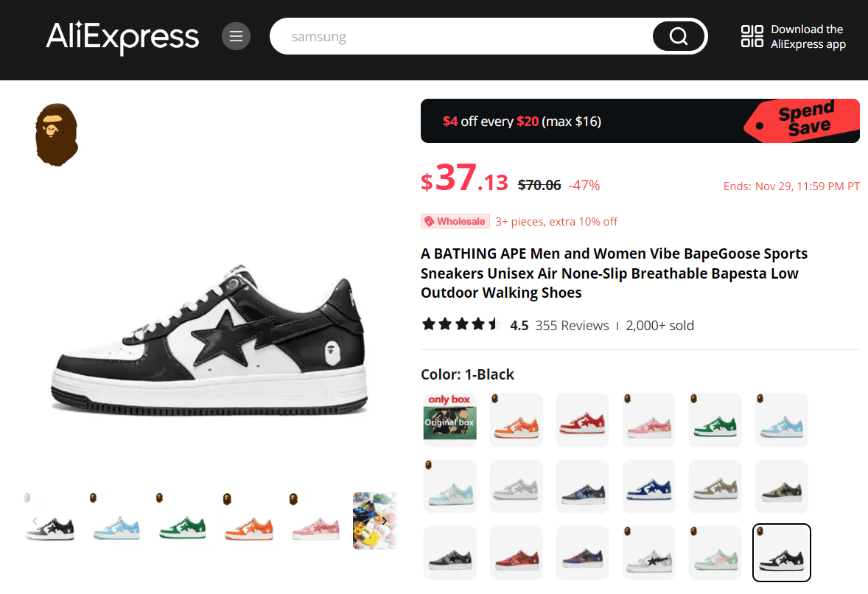Viewport: 868px width, 594px height.
Task: Click the 4.5 star rating stars
Action: [x=461, y=323]
